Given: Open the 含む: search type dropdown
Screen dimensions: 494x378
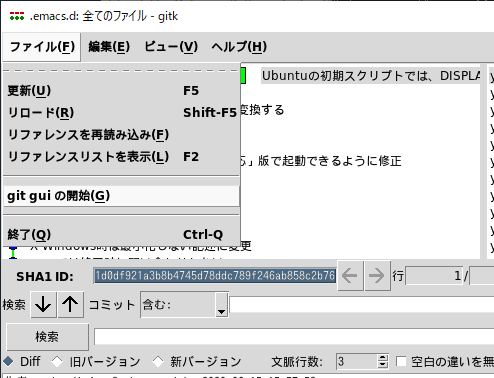Looking at the screenshot, I should 185,305.
